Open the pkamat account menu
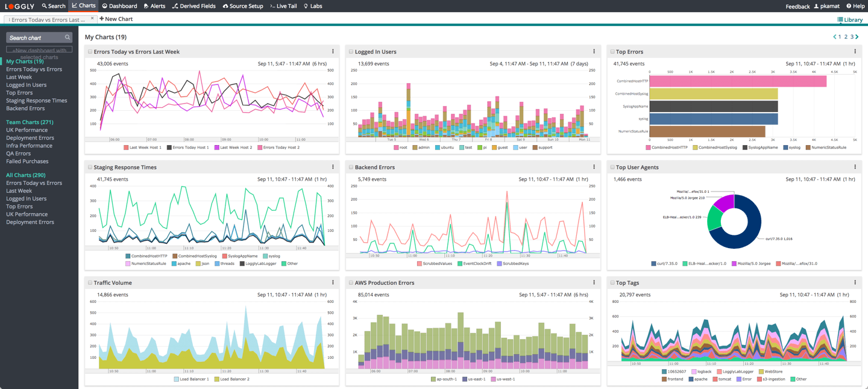 point(826,6)
